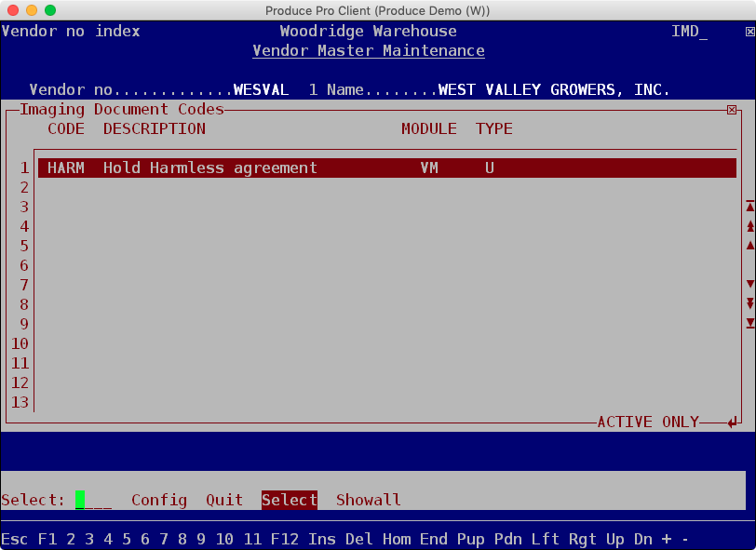Screen dimensions: 756x550
Task: Click the page up double arrow
Action: coord(750,226)
